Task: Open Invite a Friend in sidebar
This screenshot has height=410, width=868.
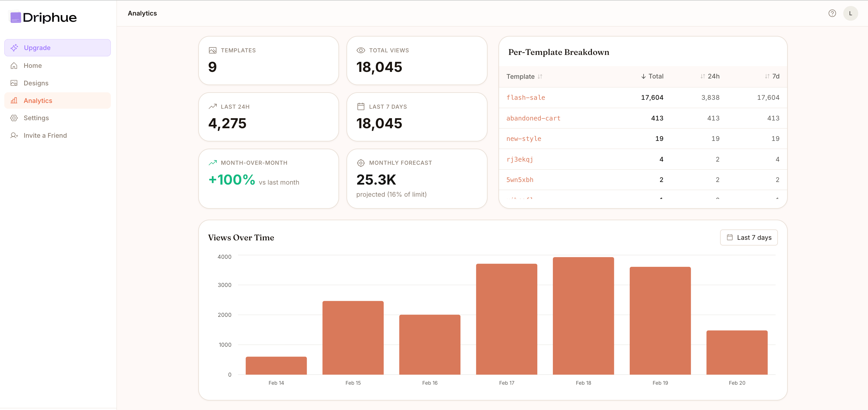Action: point(58,136)
